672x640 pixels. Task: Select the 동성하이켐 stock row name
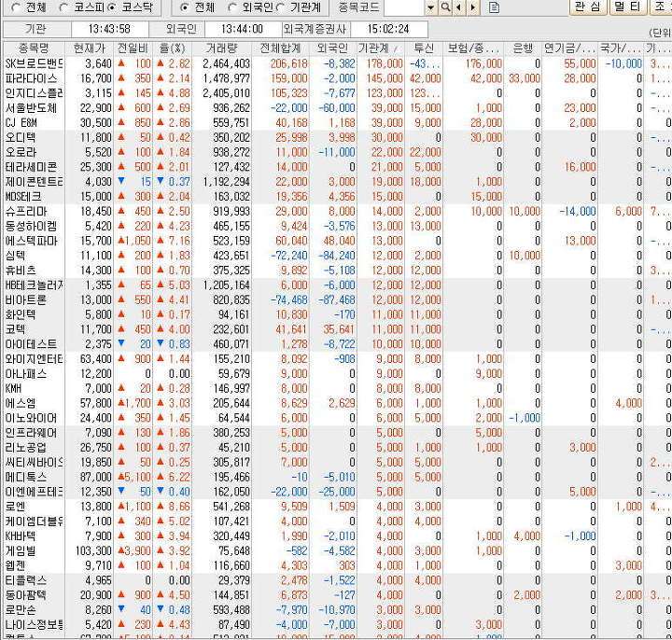click(31, 226)
